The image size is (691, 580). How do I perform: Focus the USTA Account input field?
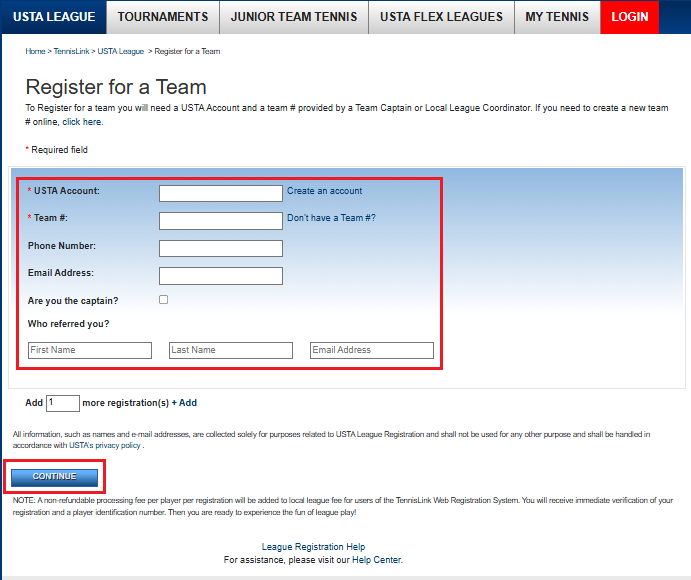pyautogui.click(x=221, y=193)
